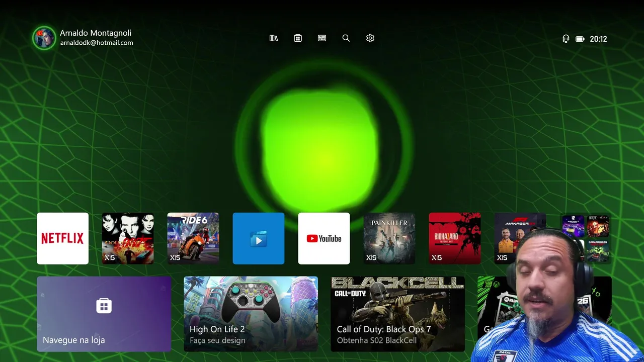Screen dimensions: 644x362
Task: Click the store bag icon on purple card
Action: 104,306
